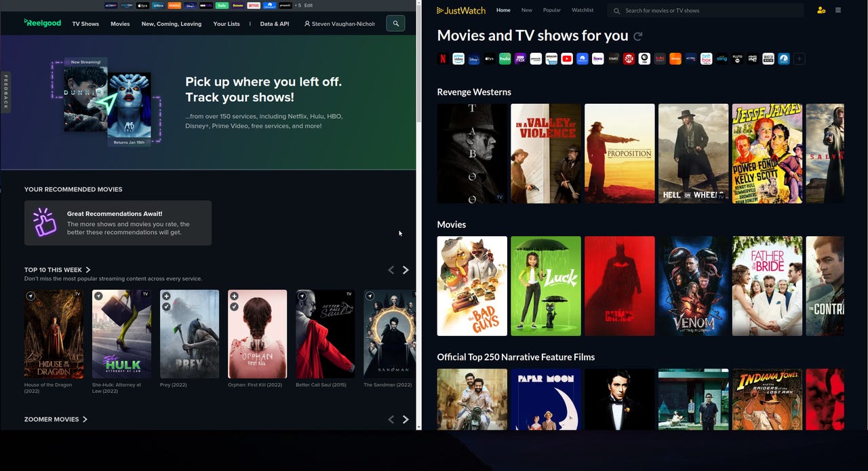The height and width of the screenshot is (471, 868).
Task: Refresh the 'Movies and TV shows for you' feed
Action: coord(637,36)
